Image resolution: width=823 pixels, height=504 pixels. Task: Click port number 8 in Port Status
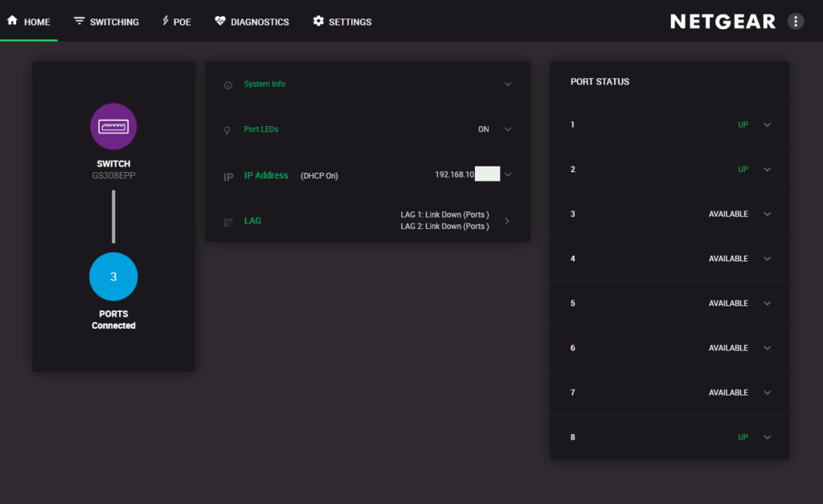(x=572, y=437)
